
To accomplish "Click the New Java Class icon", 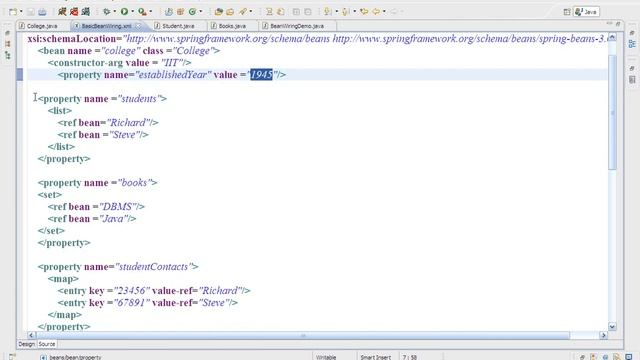I will [x=192, y=12].
